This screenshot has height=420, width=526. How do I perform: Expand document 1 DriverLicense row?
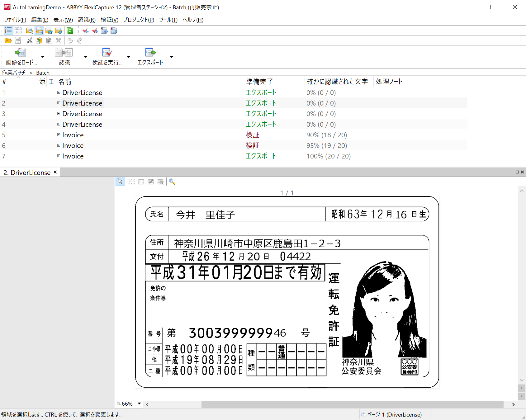(59, 92)
